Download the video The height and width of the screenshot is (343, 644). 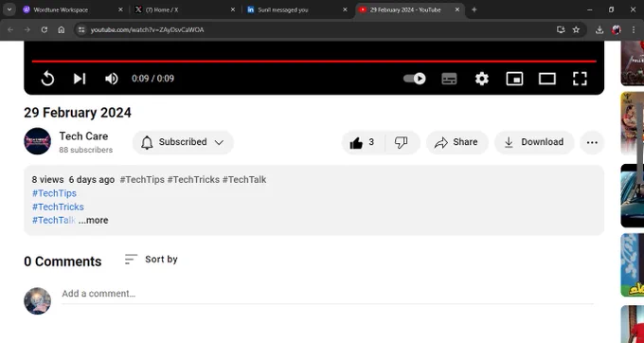point(534,142)
